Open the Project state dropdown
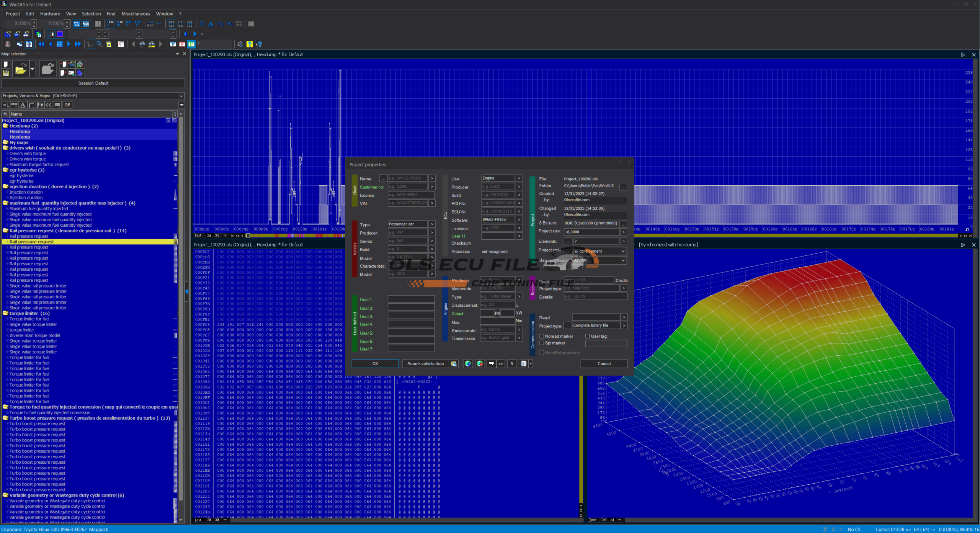Screen dimensions: 980x533 [623, 251]
